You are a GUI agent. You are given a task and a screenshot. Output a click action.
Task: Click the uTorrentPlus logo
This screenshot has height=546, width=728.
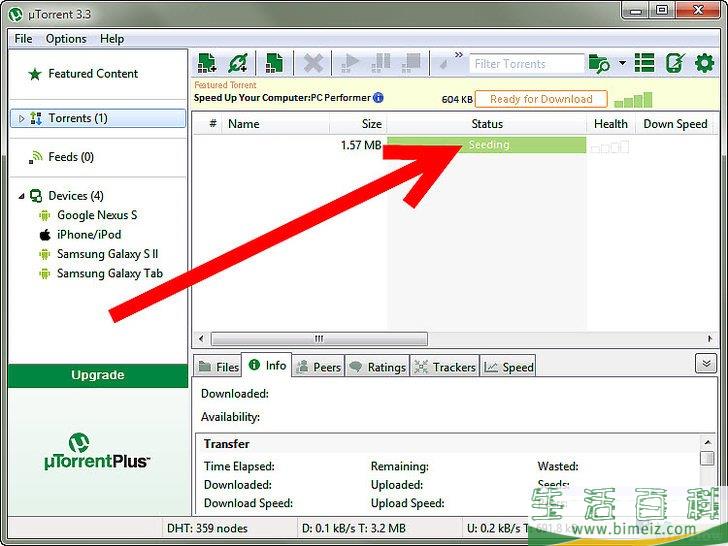97,452
